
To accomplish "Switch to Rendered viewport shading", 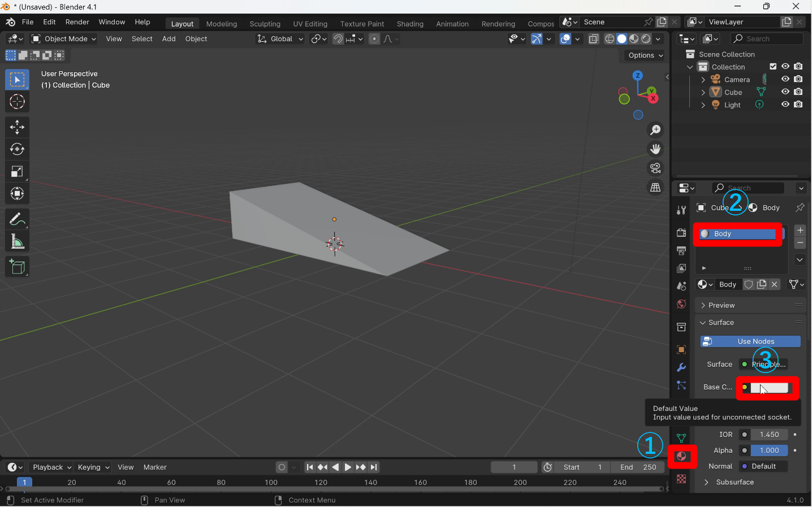I will pyautogui.click(x=646, y=39).
